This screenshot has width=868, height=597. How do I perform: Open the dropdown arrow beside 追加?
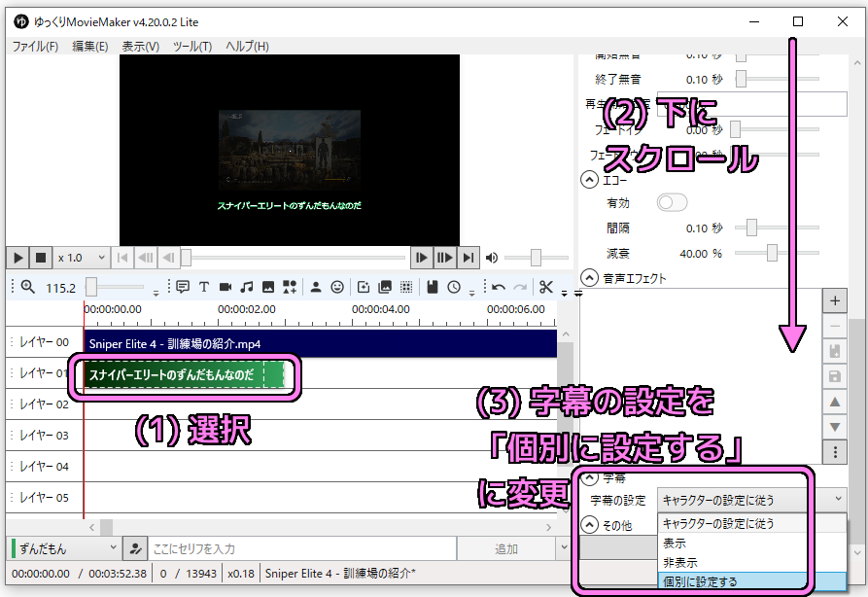564,548
